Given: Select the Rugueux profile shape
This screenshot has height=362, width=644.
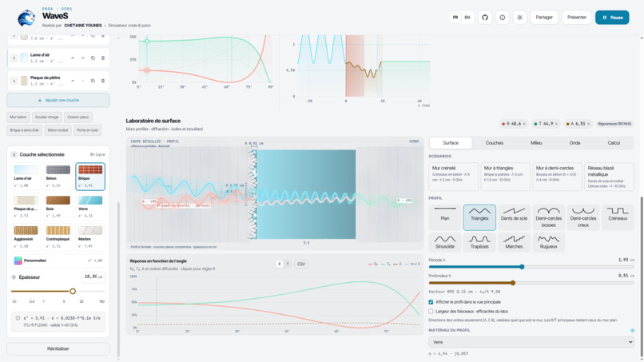Looking at the screenshot, I should point(548,242).
